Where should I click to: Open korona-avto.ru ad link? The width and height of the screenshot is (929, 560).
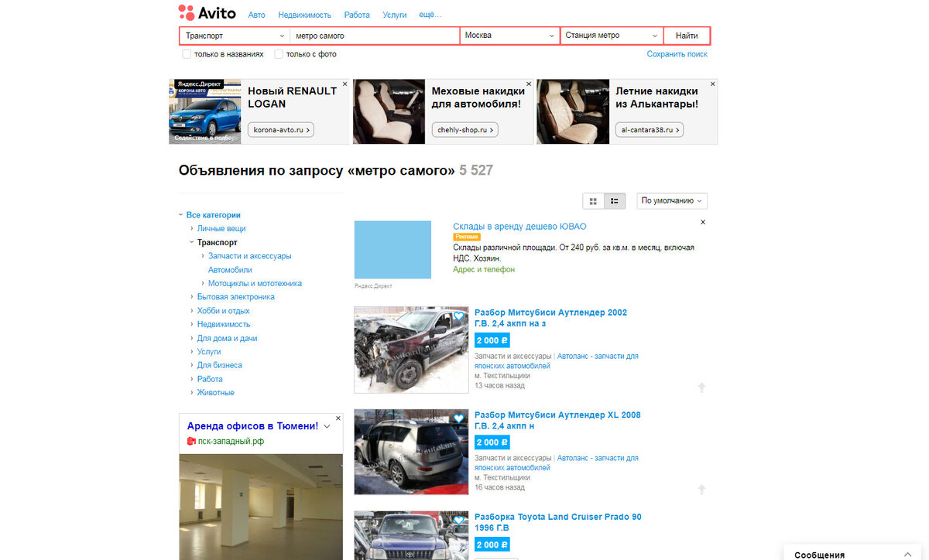280,130
